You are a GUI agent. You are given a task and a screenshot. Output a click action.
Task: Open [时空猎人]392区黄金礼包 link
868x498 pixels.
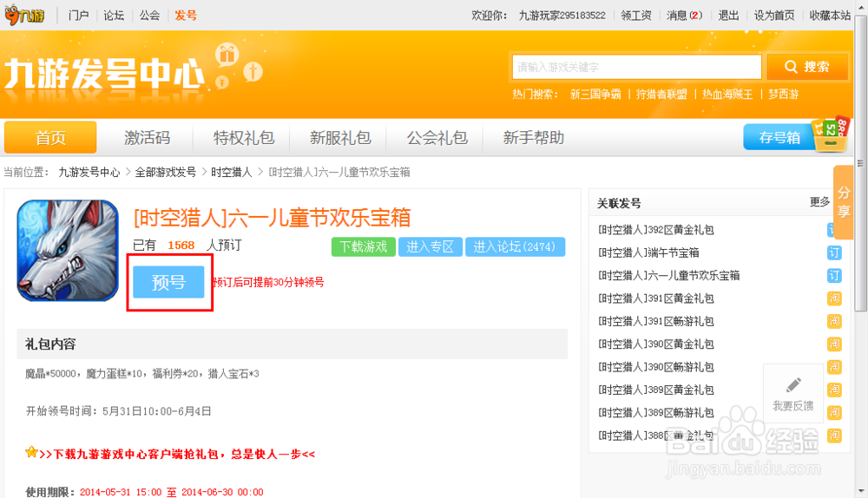point(656,230)
